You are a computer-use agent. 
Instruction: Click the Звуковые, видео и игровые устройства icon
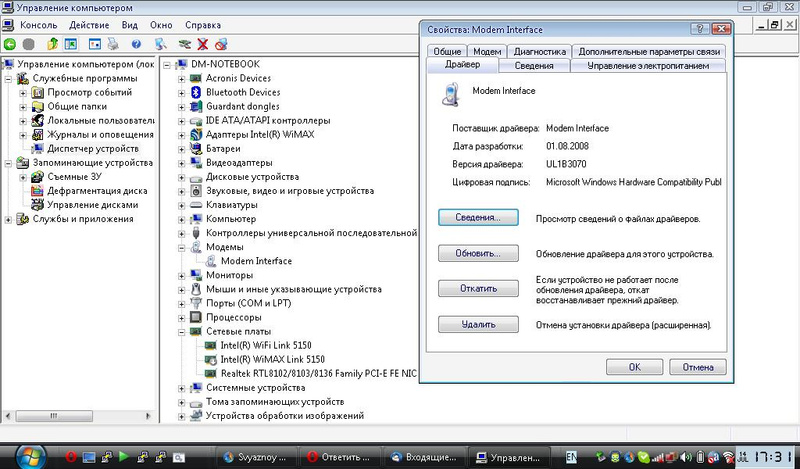(196, 191)
